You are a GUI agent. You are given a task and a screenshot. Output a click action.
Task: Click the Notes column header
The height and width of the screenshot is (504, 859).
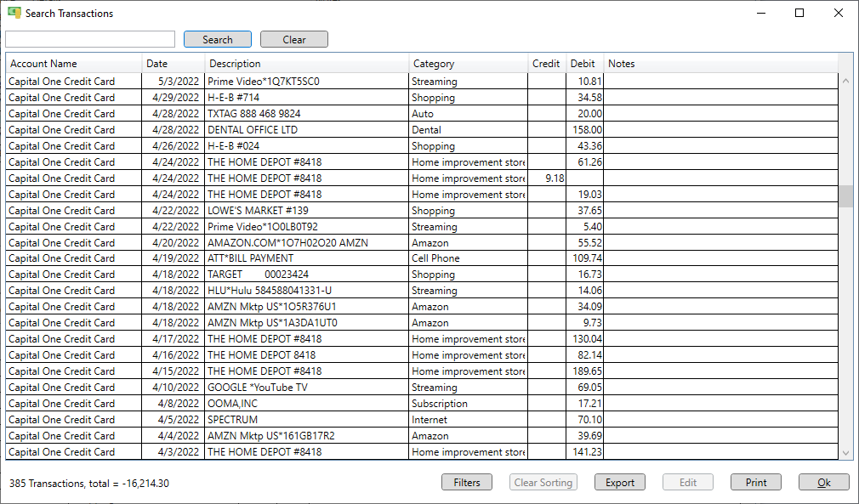(x=720, y=64)
